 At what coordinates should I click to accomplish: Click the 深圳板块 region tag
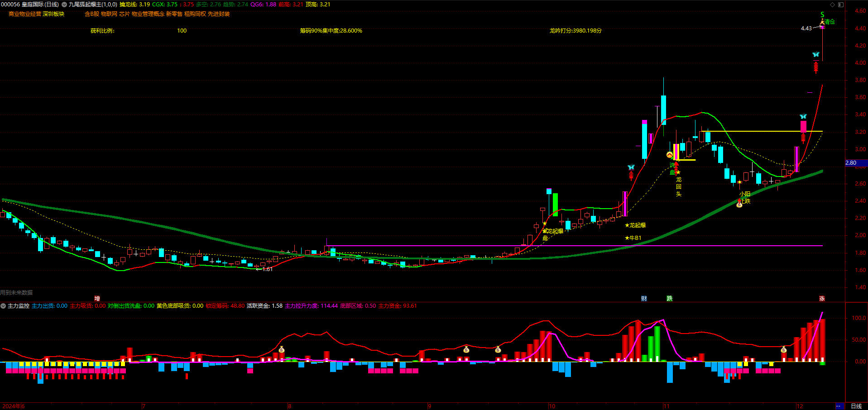[54, 14]
